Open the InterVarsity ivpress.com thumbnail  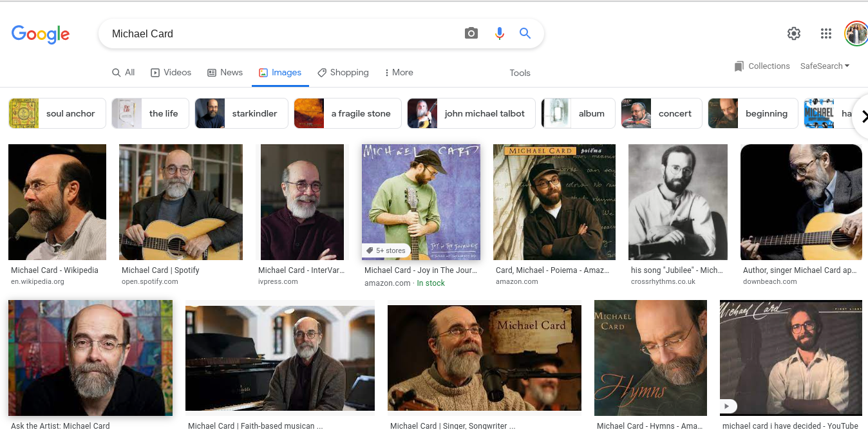302,202
